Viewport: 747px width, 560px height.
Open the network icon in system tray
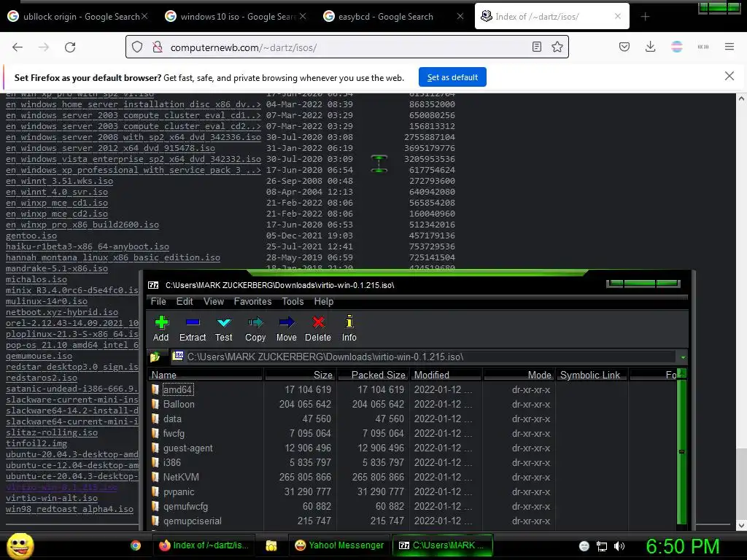point(602,546)
